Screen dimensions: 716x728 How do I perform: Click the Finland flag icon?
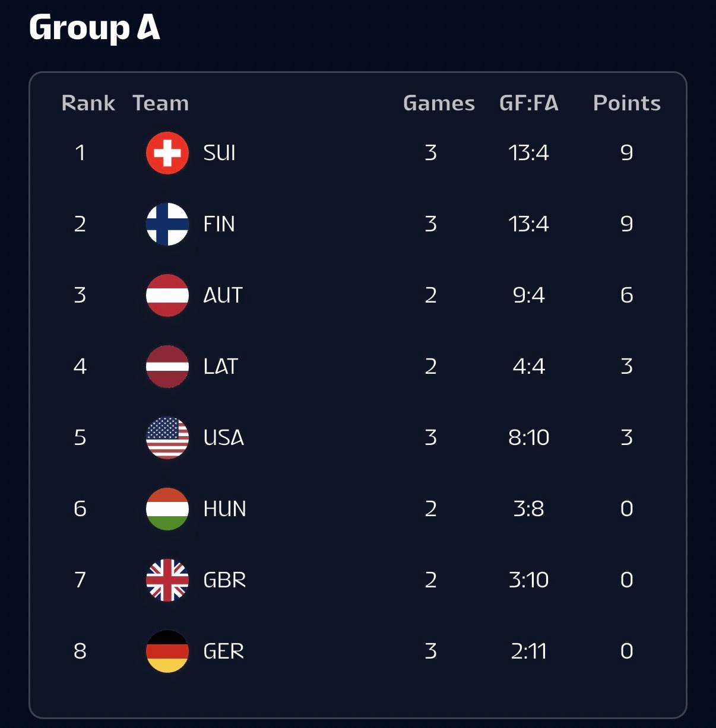167,224
